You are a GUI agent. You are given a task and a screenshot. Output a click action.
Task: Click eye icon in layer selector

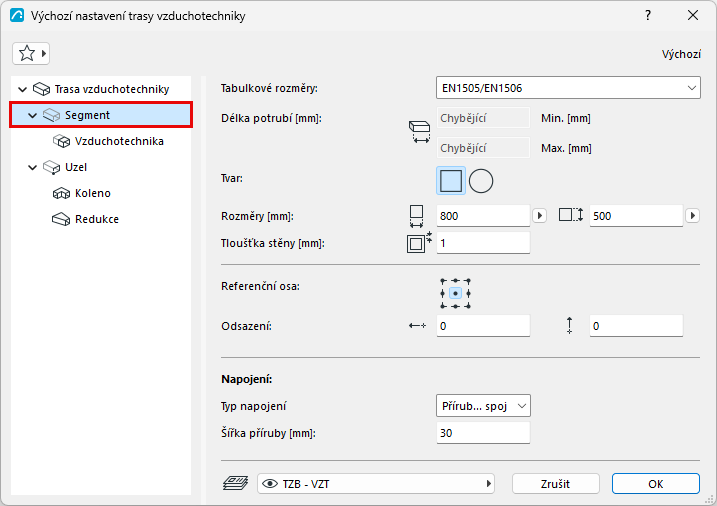tap(270, 484)
